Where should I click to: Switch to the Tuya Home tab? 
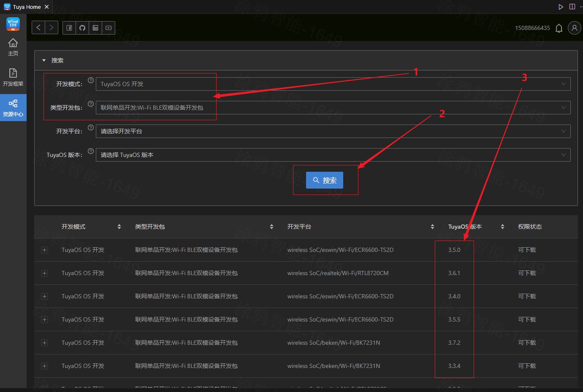pyautogui.click(x=27, y=7)
